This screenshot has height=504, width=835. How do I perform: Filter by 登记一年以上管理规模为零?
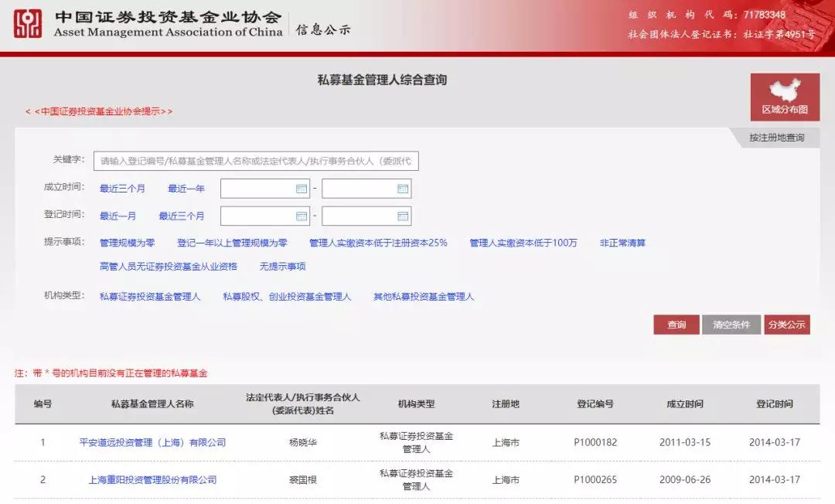[x=232, y=243]
